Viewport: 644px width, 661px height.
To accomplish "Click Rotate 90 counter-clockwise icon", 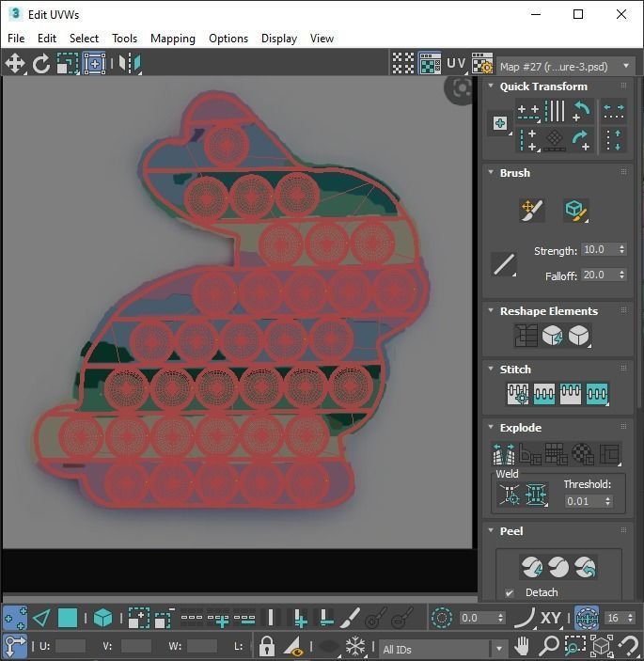I will [582, 111].
